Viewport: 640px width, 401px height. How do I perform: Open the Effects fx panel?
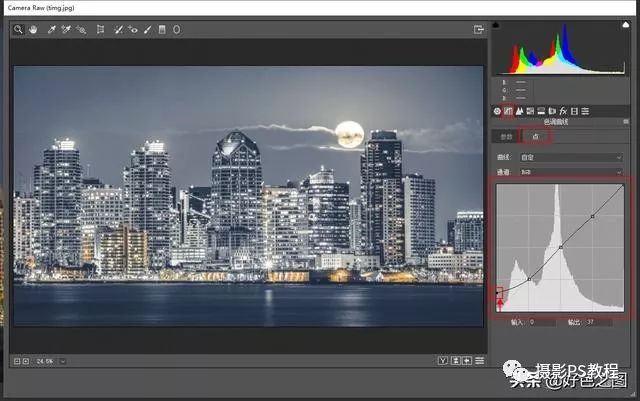[563, 111]
